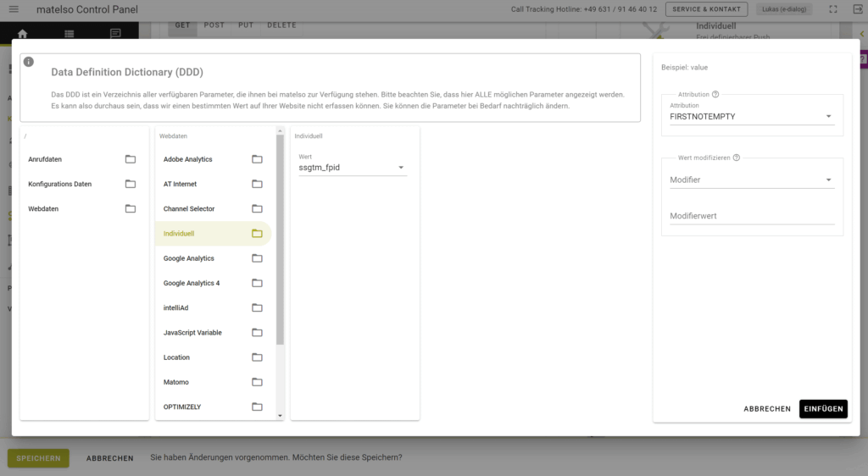Open the Wert dropdown showing ssgtm_fpid
This screenshot has height=476, width=868.
(x=353, y=168)
